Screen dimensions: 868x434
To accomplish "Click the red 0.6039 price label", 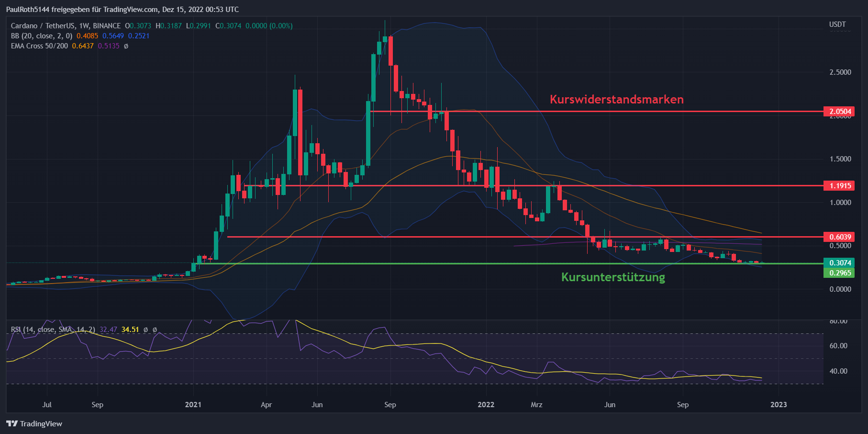I will point(839,237).
